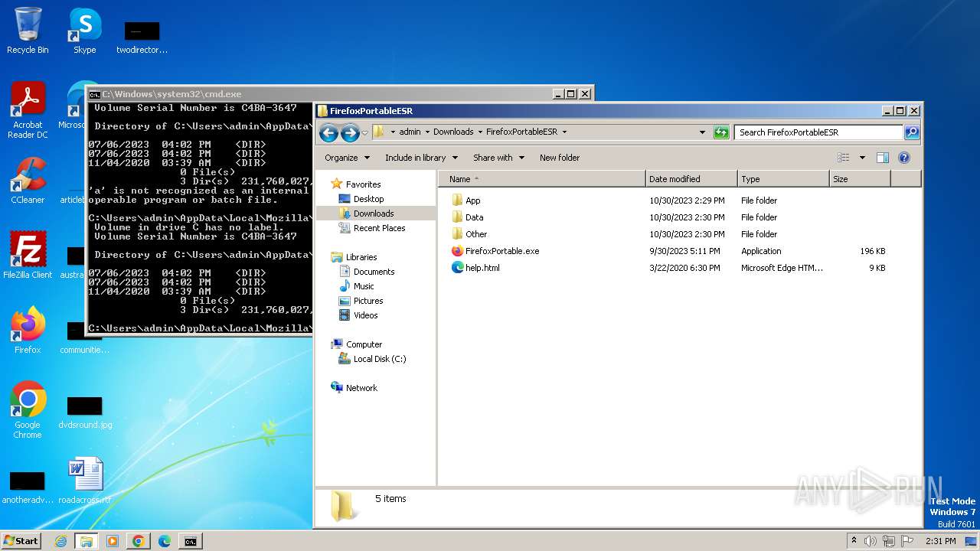
Task: Click the Google Chrome desktop shortcut
Action: tap(28, 410)
